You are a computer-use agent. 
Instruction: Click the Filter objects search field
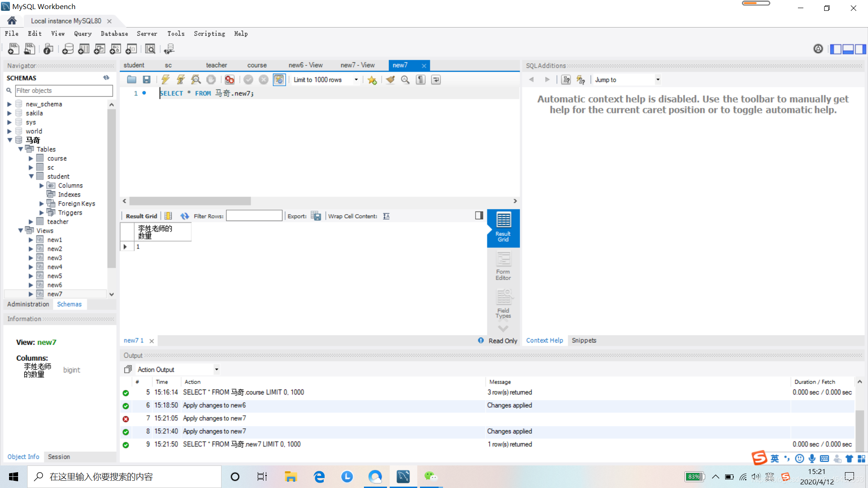pos(64,90)
